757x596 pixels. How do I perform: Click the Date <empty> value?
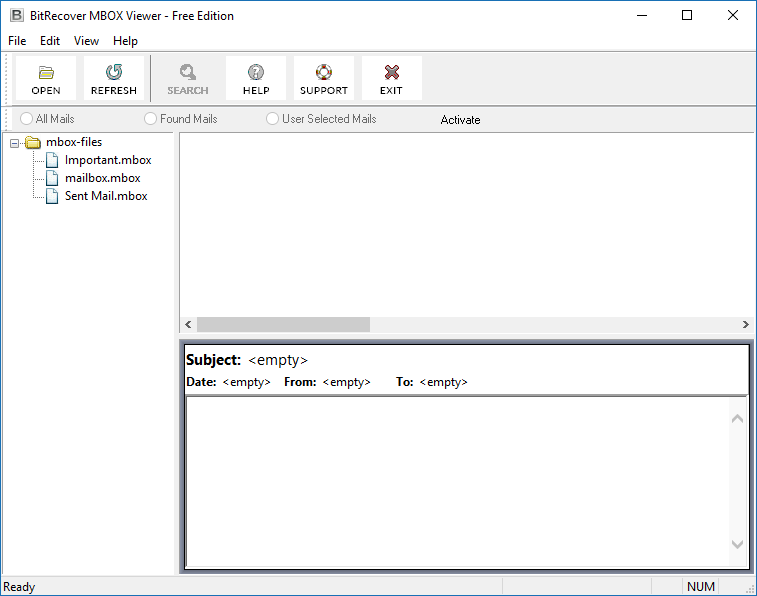[x=246, y=382]
